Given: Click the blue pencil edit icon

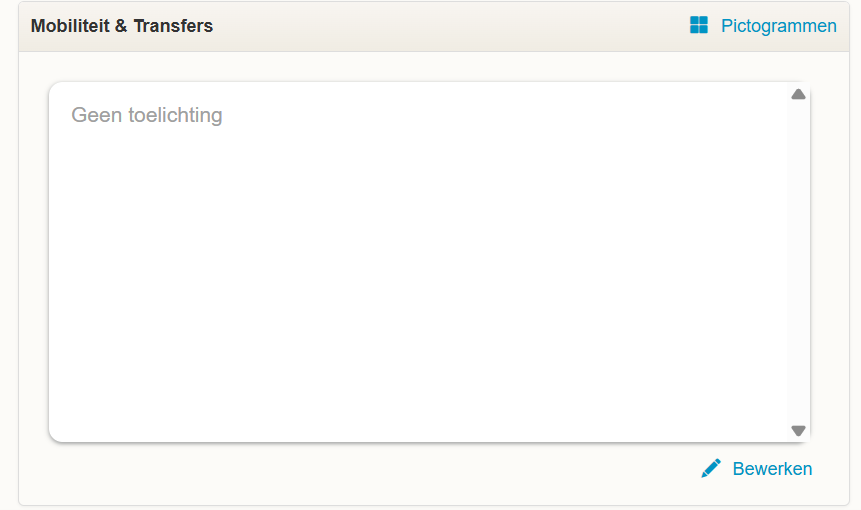Looking at the screenshot, I should coord(711,468).
